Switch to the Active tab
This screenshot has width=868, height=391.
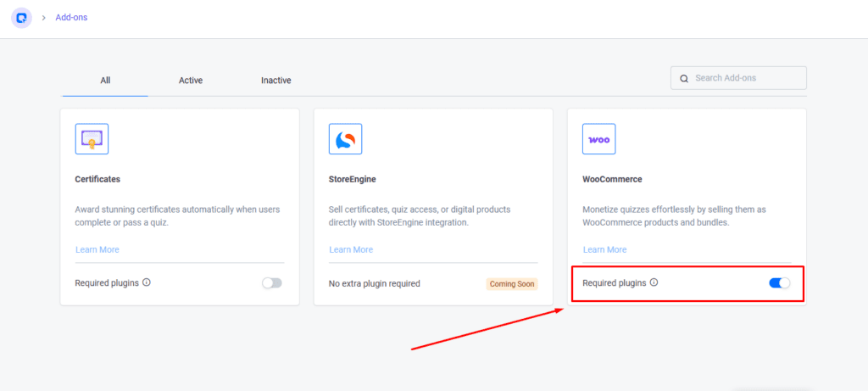pos(191,81)
